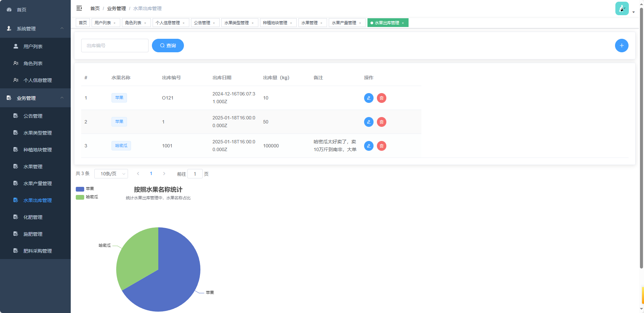This screenshot has height=313, width=644.
Task: Open the add outbound record plus button
Action: click(x=621, y=45)
